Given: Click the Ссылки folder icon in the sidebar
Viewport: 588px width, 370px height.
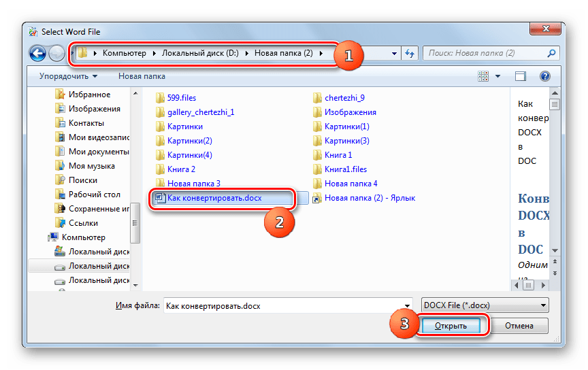Looking at the screenshot, I should point(60,222).
